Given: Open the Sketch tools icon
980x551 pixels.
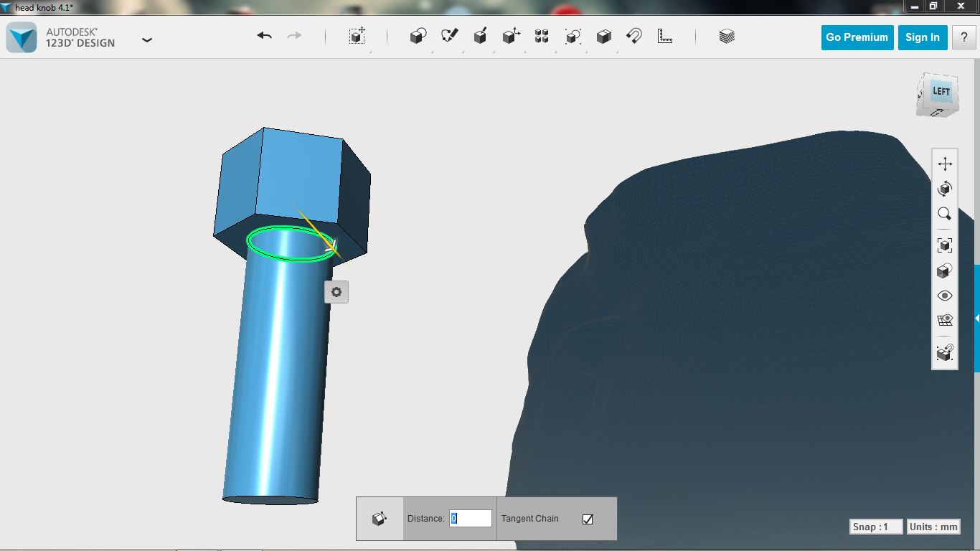Looking at the screenshot, I should (x=450, y=36).
